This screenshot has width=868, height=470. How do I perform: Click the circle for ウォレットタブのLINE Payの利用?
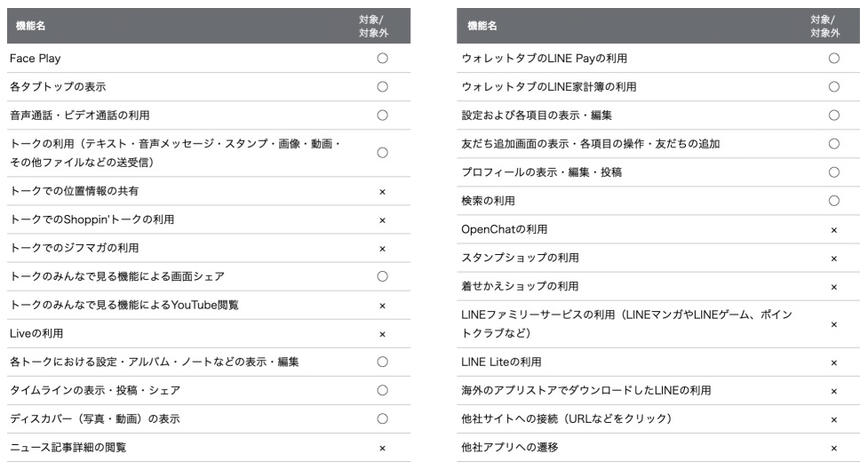click(x=833, y=59)
